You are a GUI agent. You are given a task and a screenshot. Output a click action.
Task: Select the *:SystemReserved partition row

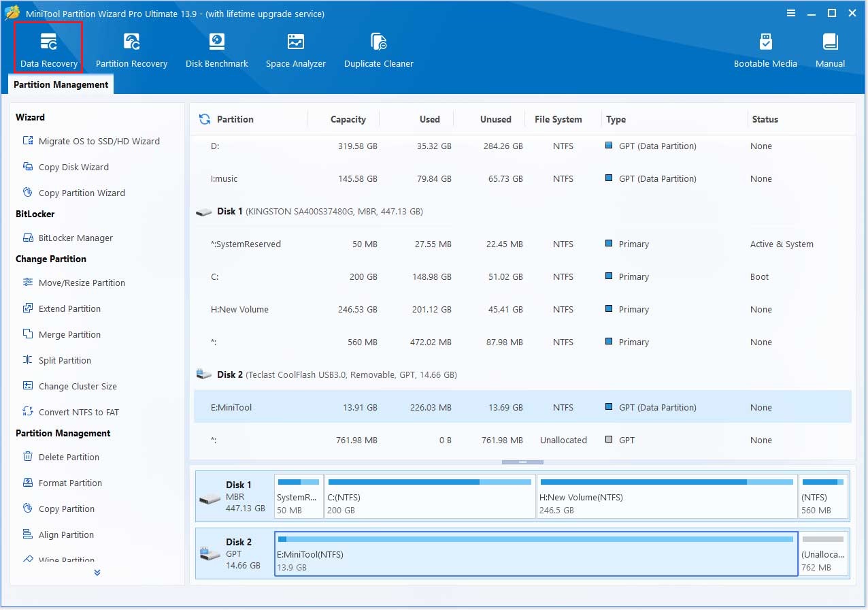click(x=522, y=244)
